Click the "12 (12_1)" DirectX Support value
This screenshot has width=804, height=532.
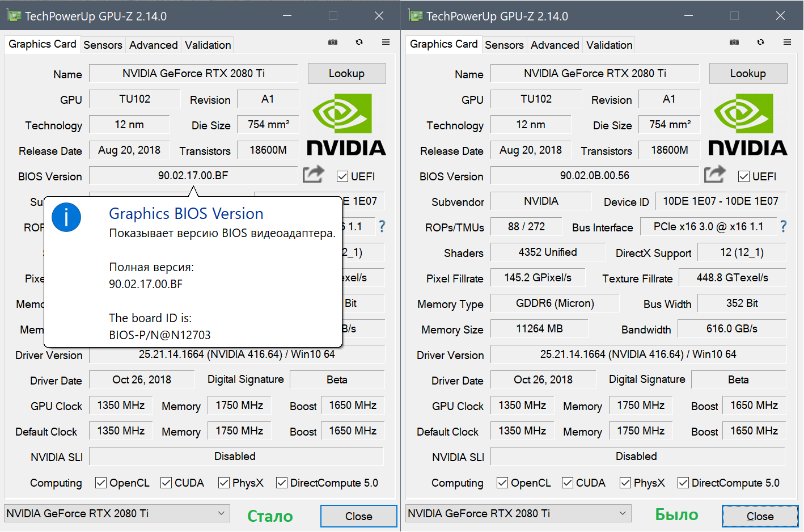[x=742, y=252]
